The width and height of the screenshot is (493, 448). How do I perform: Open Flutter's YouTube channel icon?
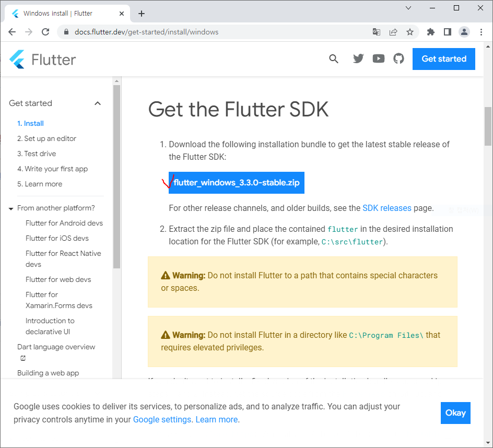tap(378, 58)
